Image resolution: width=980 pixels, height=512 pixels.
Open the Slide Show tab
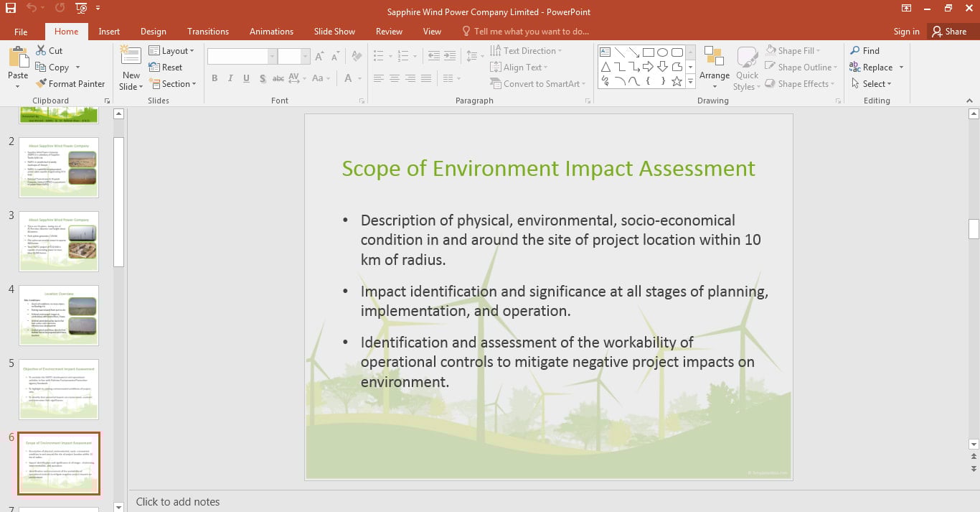(334, 31)
